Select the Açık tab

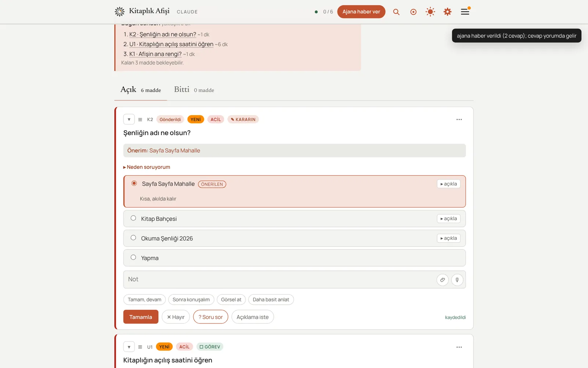pos(141,90)
